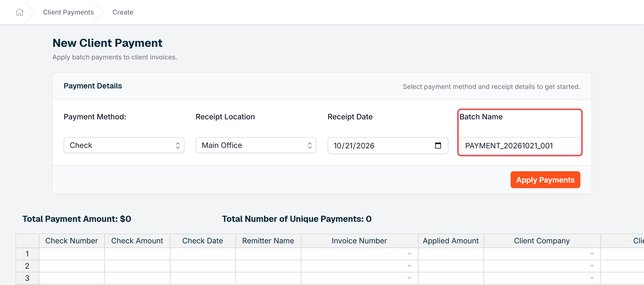Click Applied Amount cell in row 1
The image size is (644, 285).
pos(451,254)
